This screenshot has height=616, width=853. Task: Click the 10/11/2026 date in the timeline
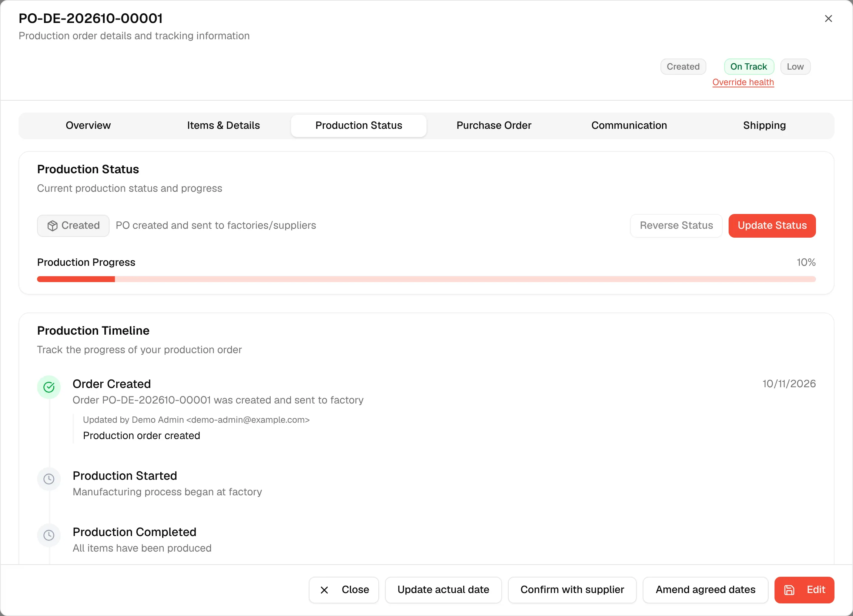coord(789,384)
